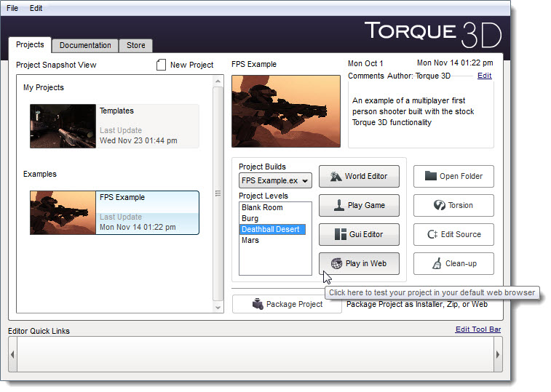Select the FPS Example thumbnail in Examples
Image resolution: width=551 pixels, height=392 pixels.
(63, 213)
